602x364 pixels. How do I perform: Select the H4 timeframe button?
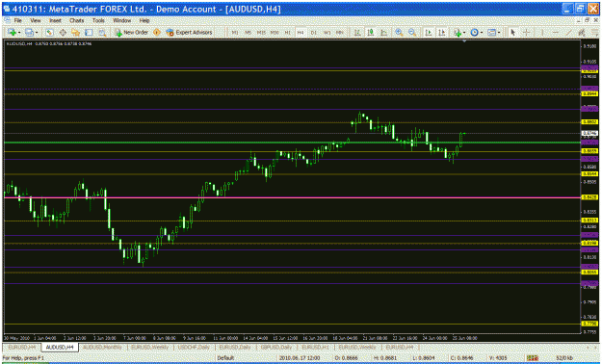(x=301, y=33)
